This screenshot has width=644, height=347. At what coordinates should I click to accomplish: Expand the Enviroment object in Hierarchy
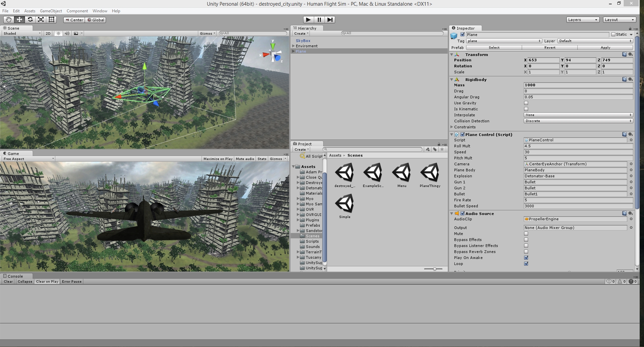294,46
